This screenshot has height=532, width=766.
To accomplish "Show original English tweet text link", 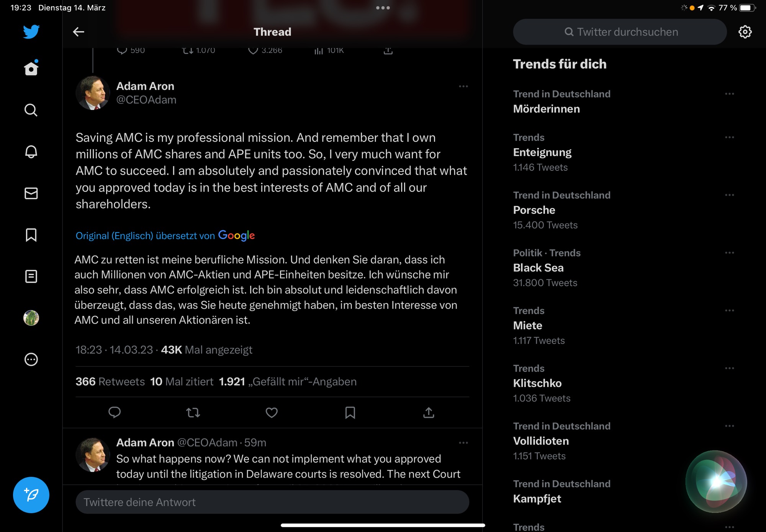I will [114, 236].
